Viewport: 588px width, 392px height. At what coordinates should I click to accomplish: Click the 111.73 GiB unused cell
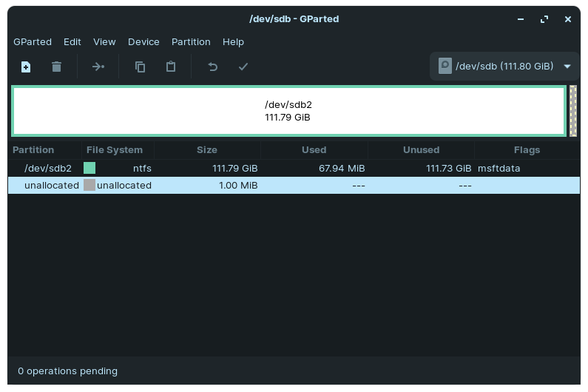pyautogui.click(x=449, y=169)
